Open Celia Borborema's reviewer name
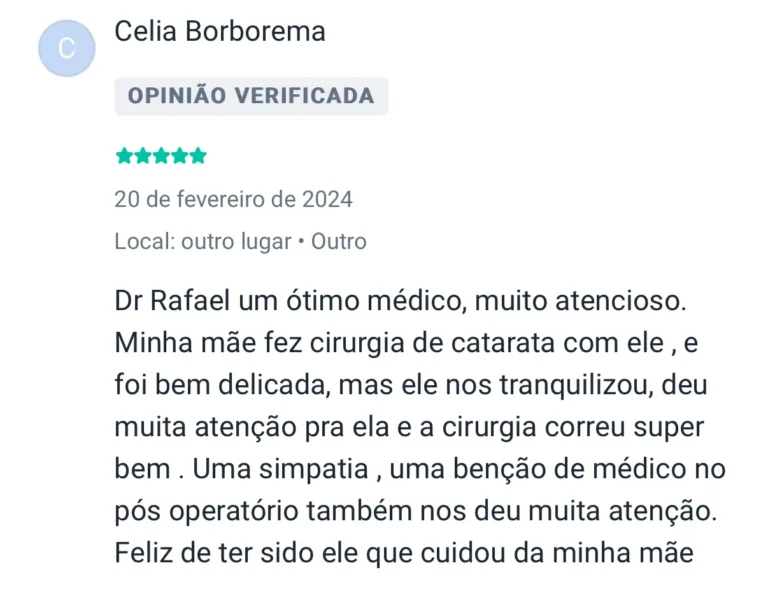 click(x=220, y=31)
